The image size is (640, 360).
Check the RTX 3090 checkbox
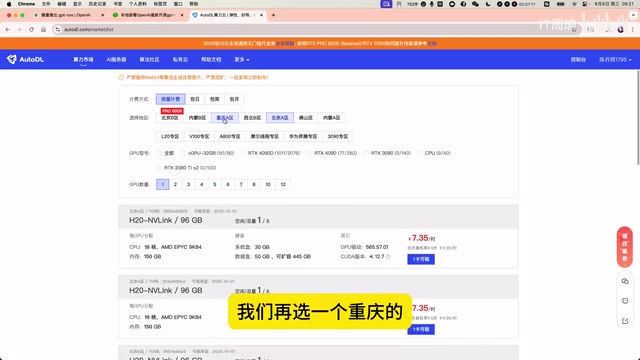(366, 153)
